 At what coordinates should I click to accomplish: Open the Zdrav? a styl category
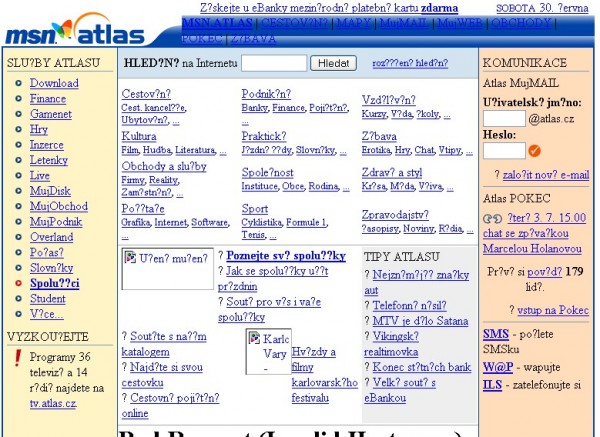click(x=392, y=173)
